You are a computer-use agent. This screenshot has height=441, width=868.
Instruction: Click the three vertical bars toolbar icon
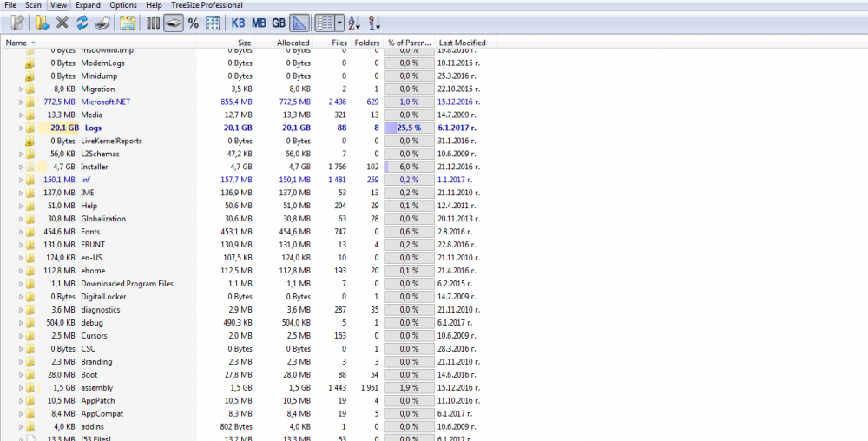[154, 23]
